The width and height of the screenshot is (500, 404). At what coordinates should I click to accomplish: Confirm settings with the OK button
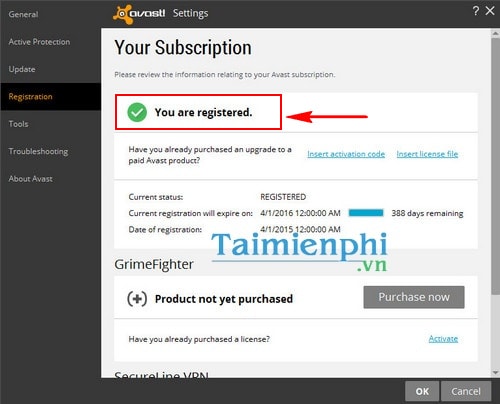(422, 391)
